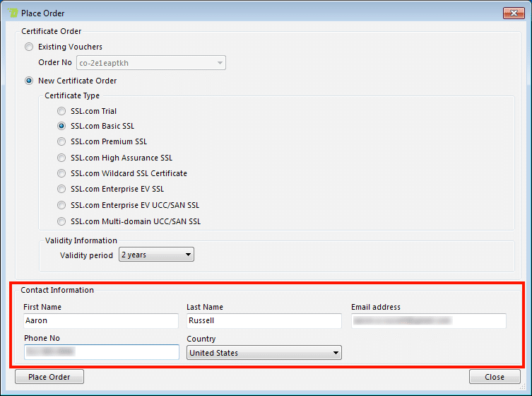Choose SSL.com Multi-domain UCC/SAN SSL
The image size is (532, 396).
[x=62, y=221]
